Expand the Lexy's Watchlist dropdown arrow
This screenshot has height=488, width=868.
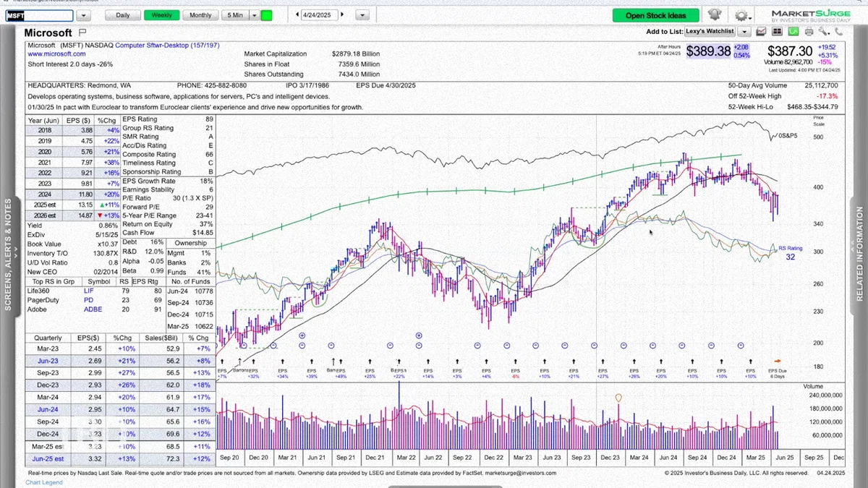(744, 32)
